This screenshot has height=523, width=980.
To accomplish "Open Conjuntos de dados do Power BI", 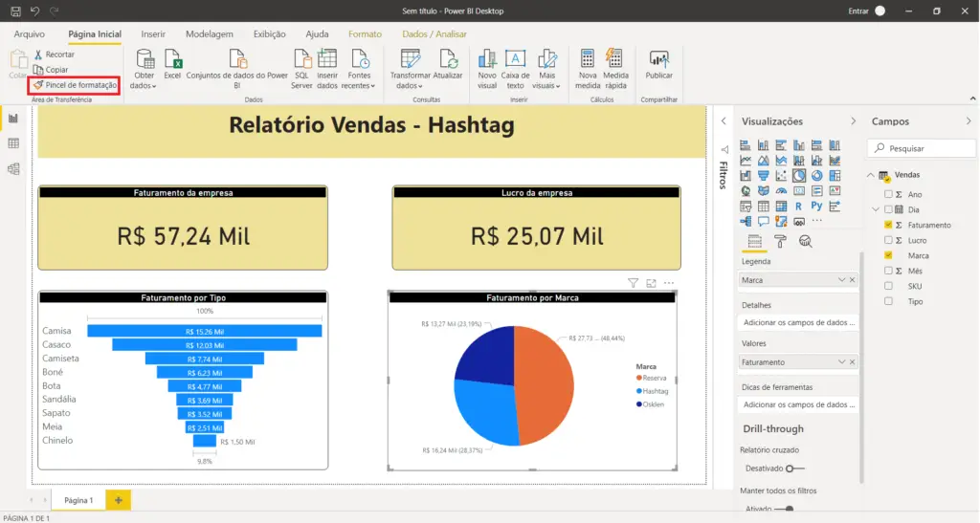I will click(237, 69).
